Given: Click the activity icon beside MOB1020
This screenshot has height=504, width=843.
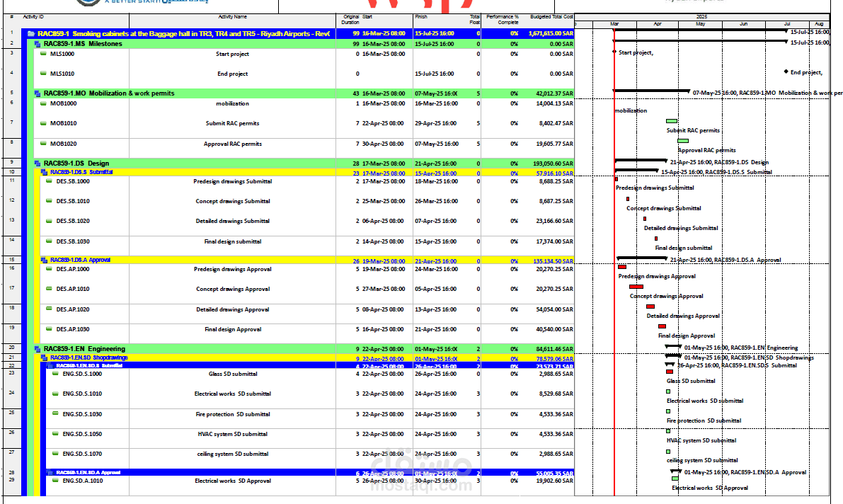Looking at the screenshot, I should click(43, 143).
